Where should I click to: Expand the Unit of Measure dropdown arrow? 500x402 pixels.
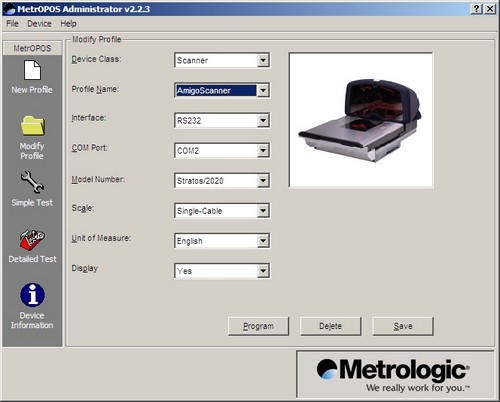[x=263, y=241]
